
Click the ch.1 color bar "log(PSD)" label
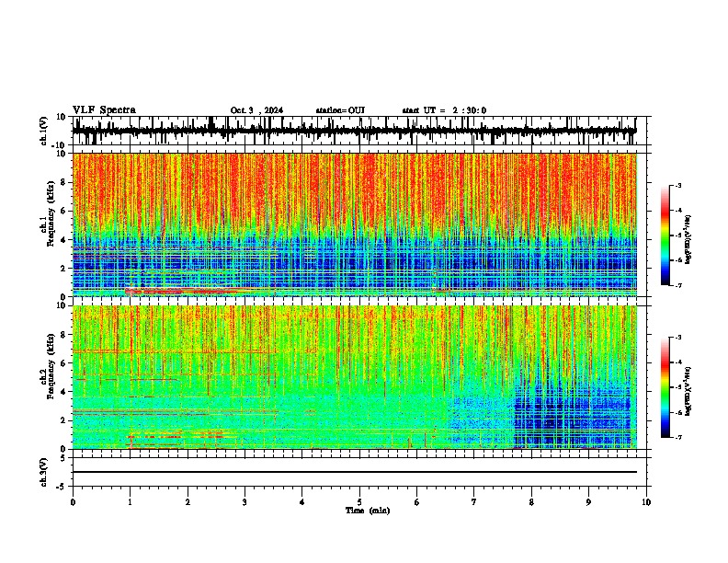(688, 239)
